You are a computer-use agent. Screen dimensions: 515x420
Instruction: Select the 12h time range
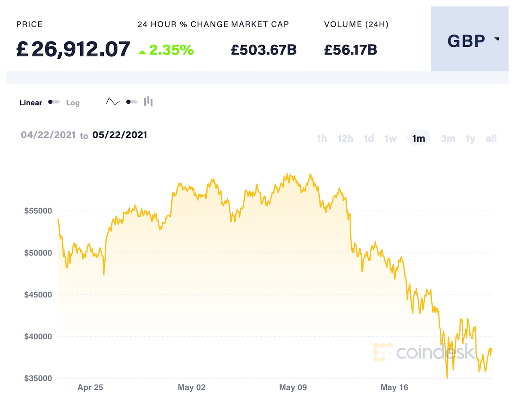[345, 138]
